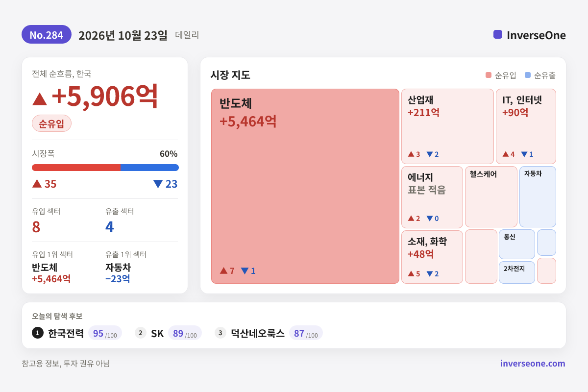Select the 통신 treemap tile
The image size is (588, 392).
tap(517, 244)
